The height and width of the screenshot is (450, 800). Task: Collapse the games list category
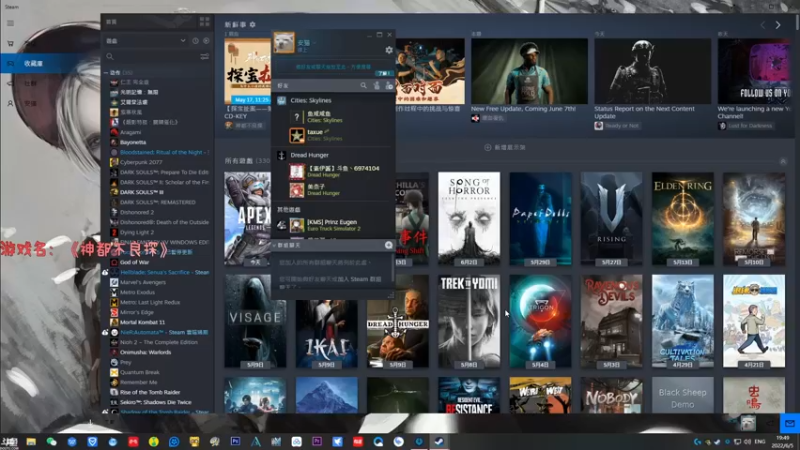click(x=106, y=73)
